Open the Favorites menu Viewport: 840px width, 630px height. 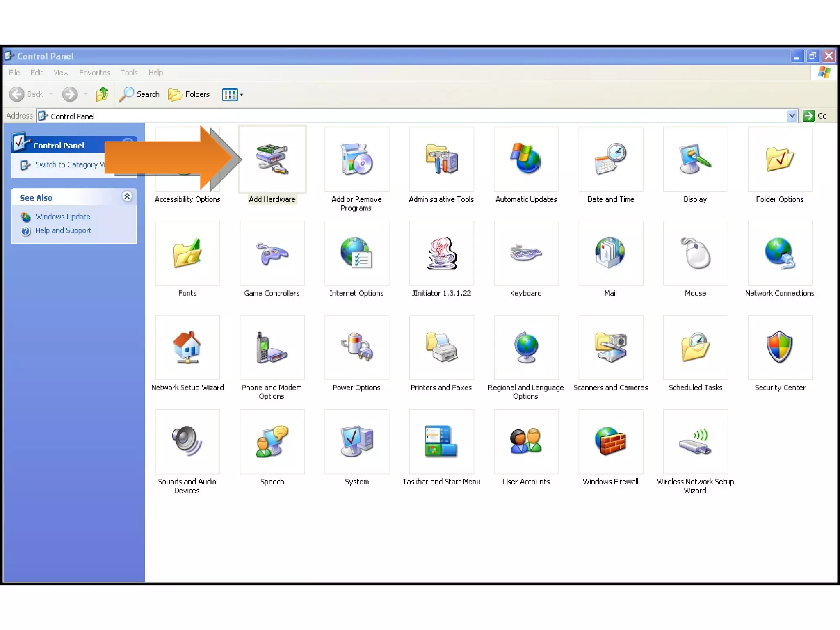click(x=94, y=73)
